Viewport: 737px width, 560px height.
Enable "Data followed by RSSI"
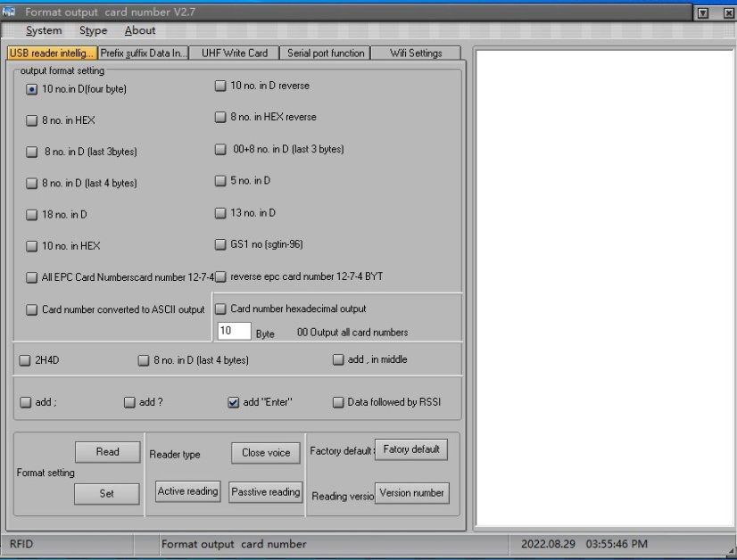coord(338,402)
